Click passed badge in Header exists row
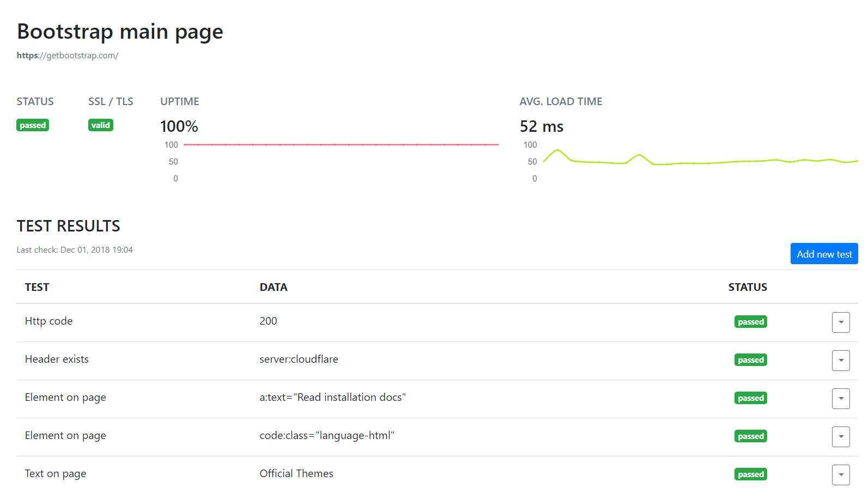868x500 pixels. click(x=750, y=360)
